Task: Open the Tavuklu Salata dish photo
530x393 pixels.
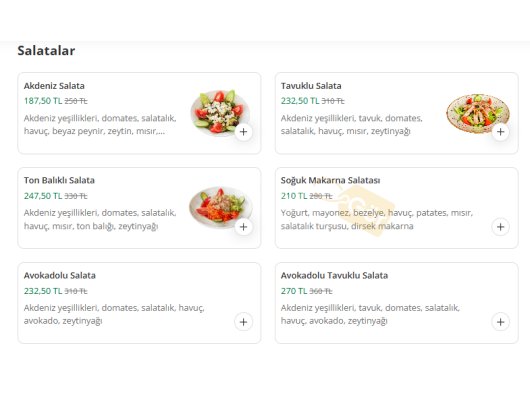Action: click(478, 113)
